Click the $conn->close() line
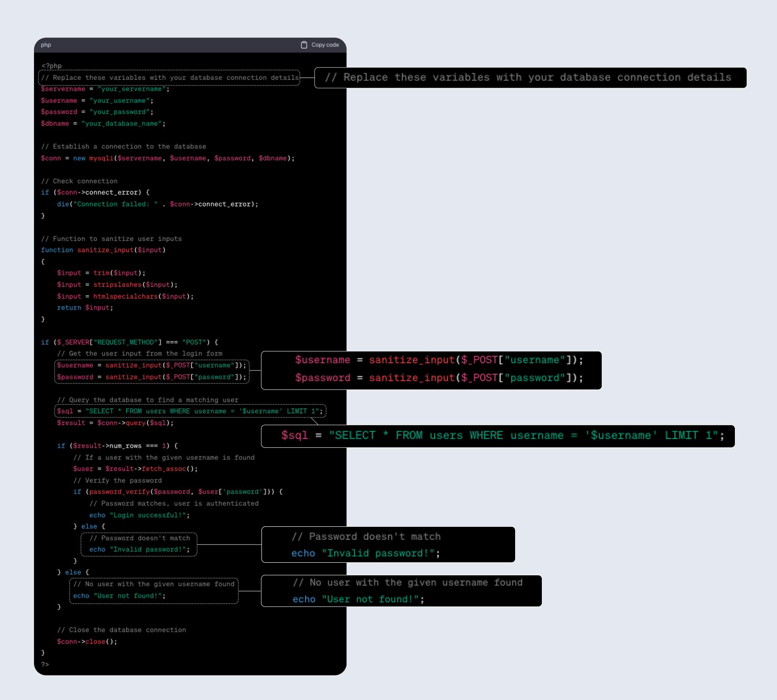The image size is (777, 700). [x=87, y=642]
